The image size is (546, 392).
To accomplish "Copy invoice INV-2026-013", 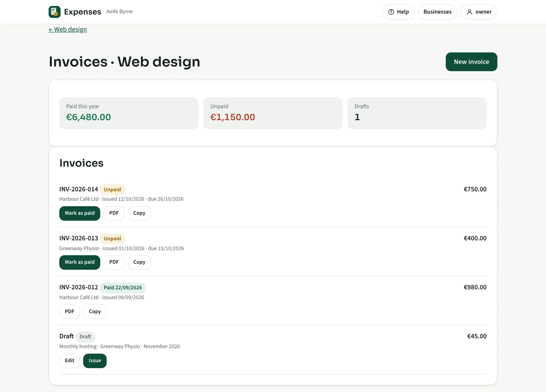I will 139,262.
